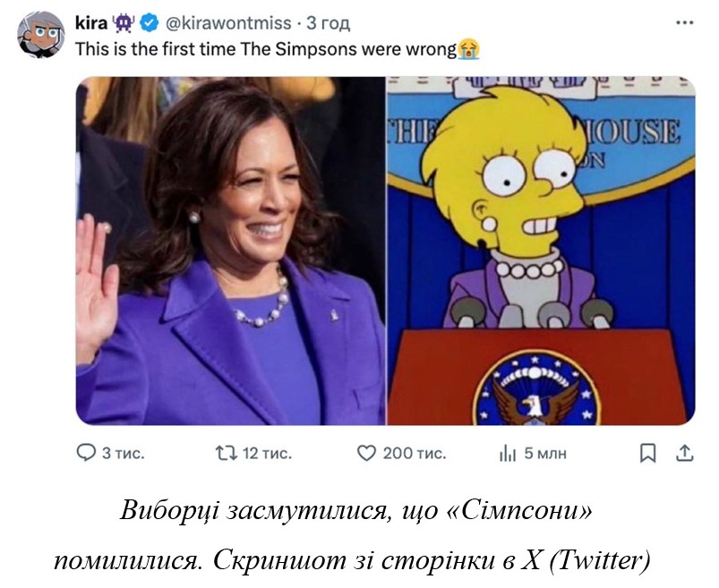Click the 12 тис. retweet count
Screen dimensions: 719x588
(x=268, y=453)
